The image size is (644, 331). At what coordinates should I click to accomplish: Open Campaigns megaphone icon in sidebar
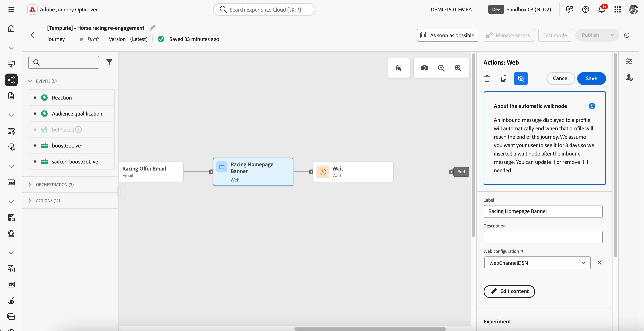(x=11, y=64)
